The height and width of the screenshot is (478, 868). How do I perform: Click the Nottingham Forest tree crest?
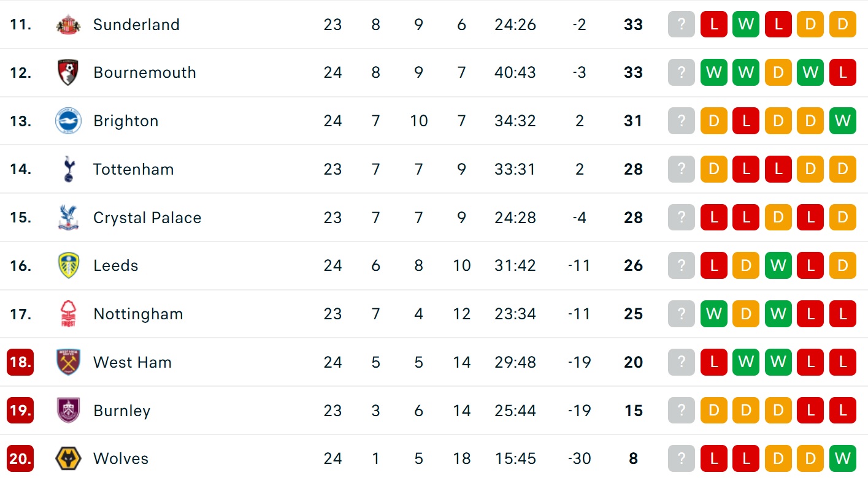click(x=68, y=314)
